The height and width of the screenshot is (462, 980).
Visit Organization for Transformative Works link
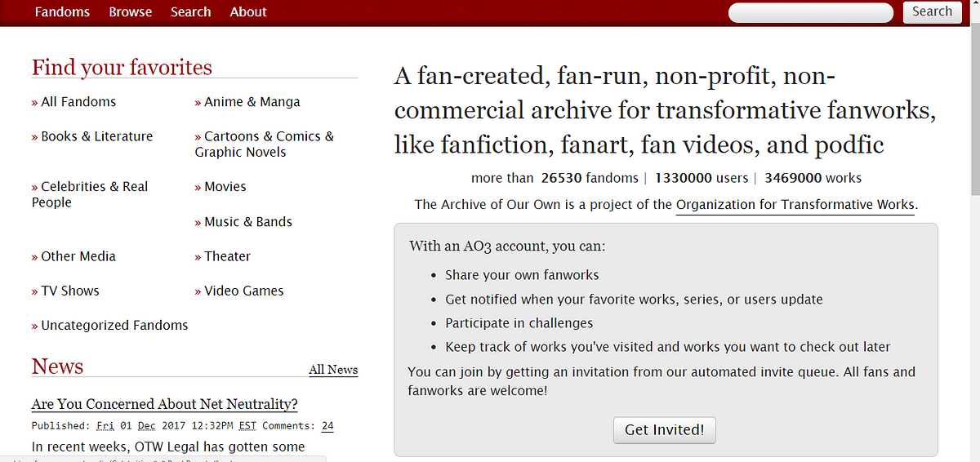795,204
